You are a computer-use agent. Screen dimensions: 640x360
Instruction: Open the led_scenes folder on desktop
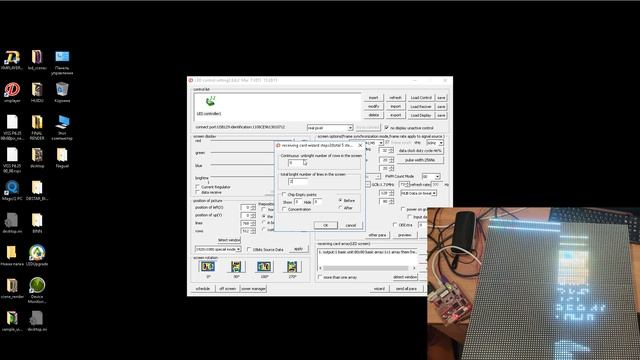tap(37, 58)
